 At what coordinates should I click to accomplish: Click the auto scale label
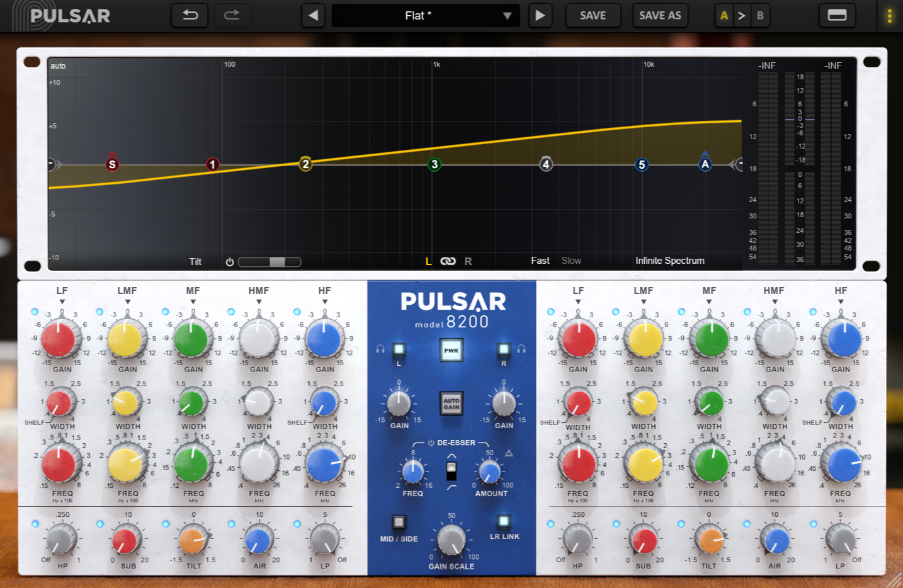[58, 66]
